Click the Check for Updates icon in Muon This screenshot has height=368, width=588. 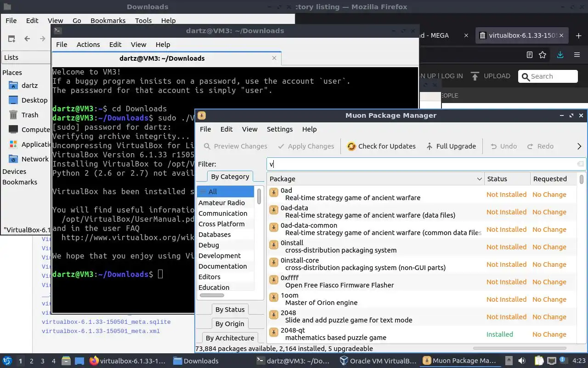(351, 146)
